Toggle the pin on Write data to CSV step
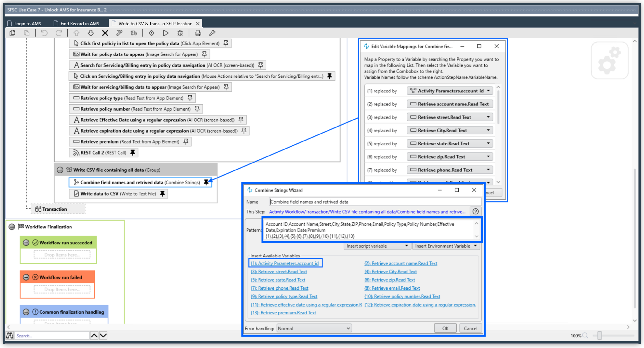 163,193
